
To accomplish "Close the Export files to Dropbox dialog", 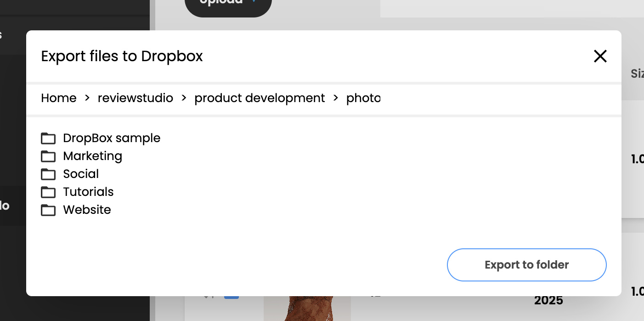I will tap(600, 56).
